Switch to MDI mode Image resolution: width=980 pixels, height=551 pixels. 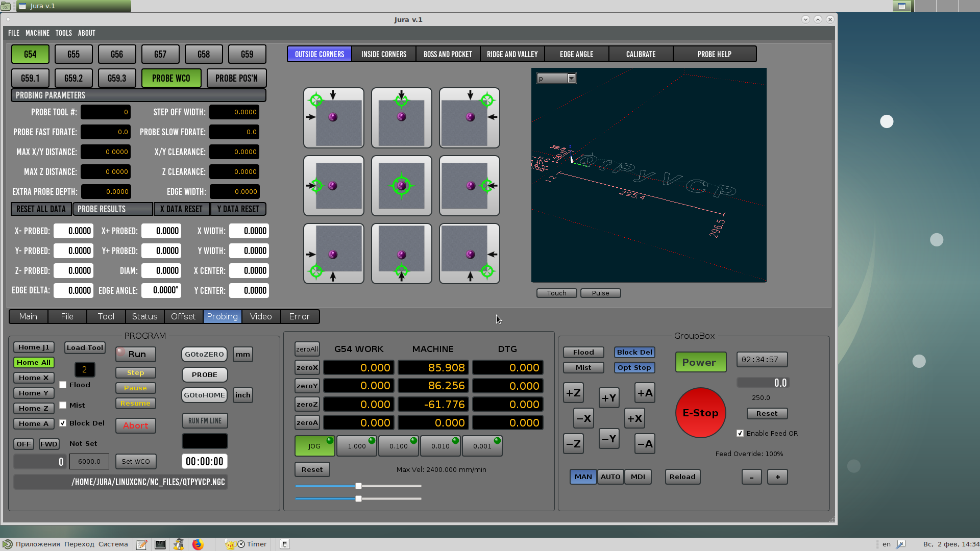click(638, 477)
